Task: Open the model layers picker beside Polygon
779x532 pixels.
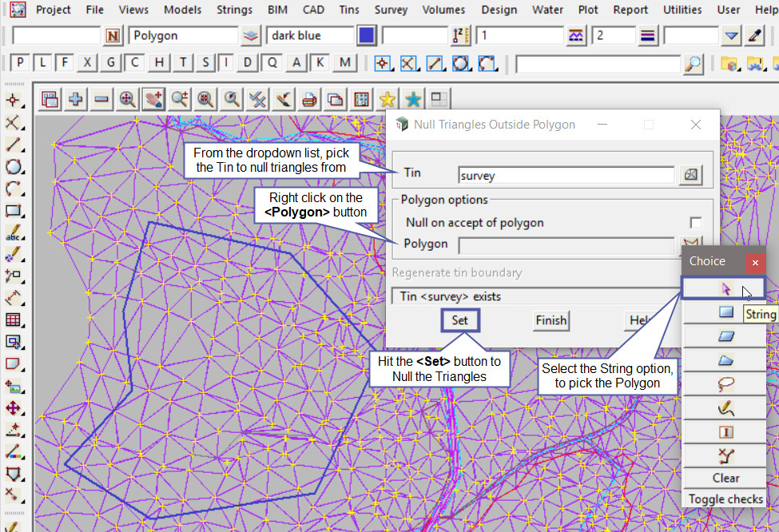Action: pyautogui.click(x=252, y=36)
